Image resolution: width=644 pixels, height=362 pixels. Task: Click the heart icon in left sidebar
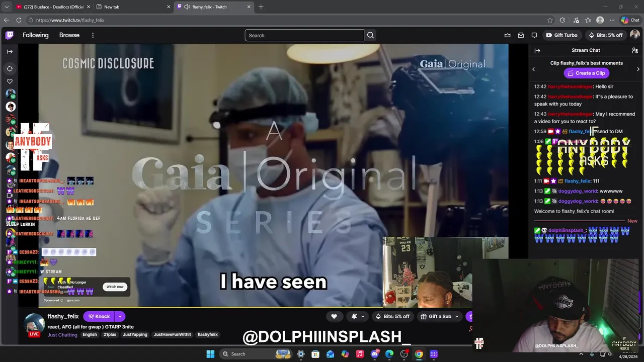tap(10, 81)
